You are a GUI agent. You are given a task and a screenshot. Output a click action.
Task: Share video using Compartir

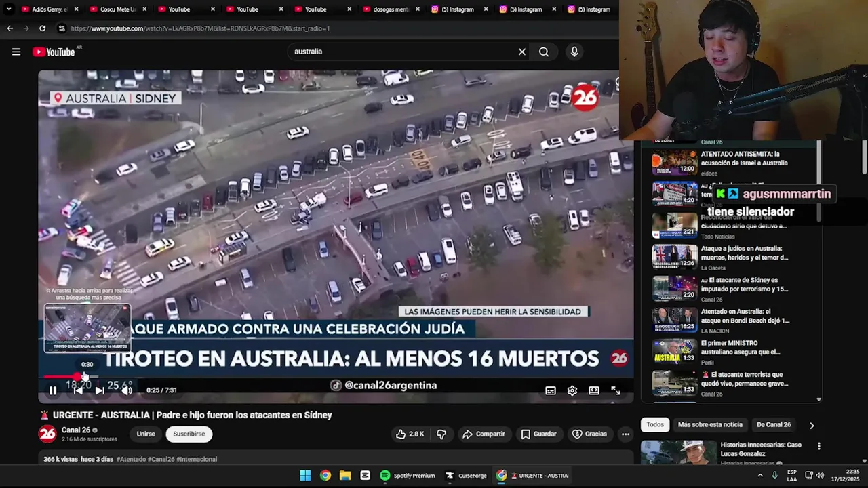coord(484,434)
